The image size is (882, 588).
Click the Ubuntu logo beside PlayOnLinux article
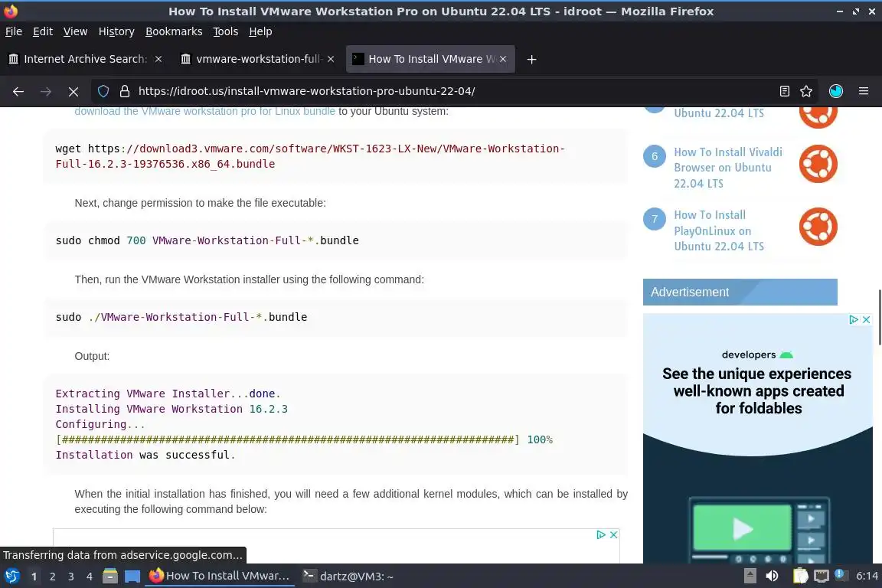tap(818, 227)
